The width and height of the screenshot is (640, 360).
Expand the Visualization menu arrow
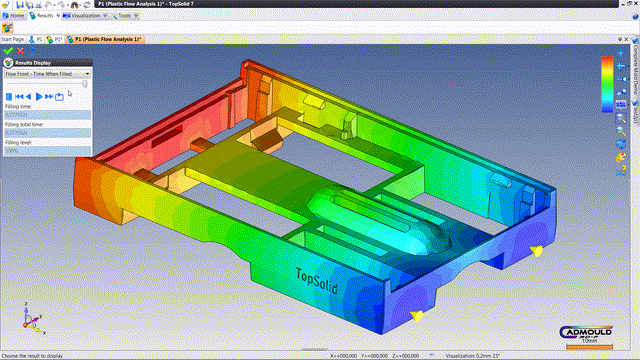click(x=105, y=16)
